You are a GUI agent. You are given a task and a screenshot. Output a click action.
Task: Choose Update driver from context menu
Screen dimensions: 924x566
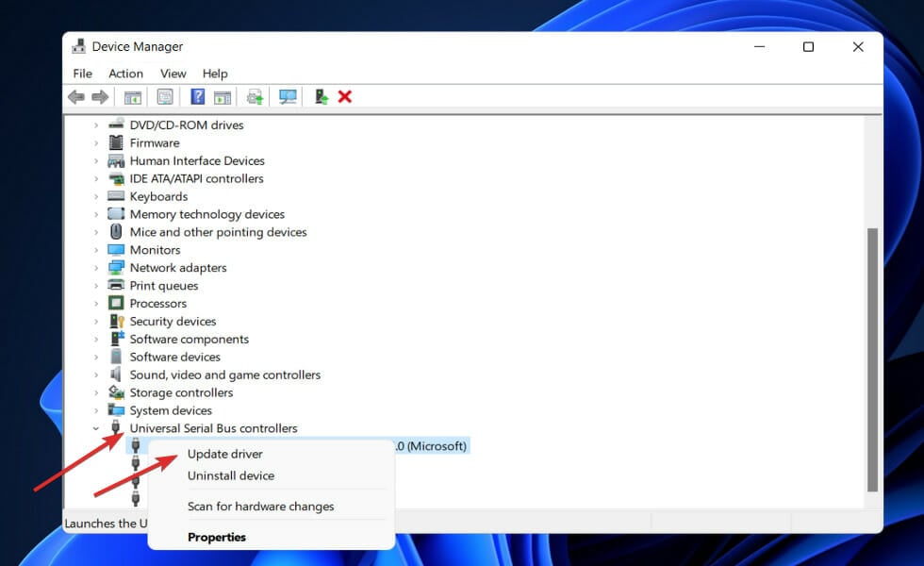tap(224, 454)
